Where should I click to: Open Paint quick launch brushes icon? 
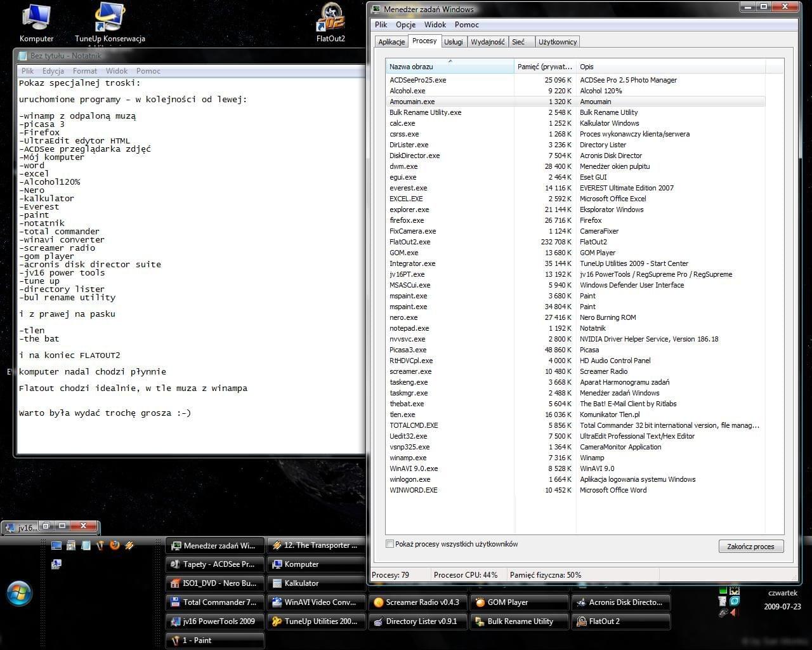(x=100, y=545)
